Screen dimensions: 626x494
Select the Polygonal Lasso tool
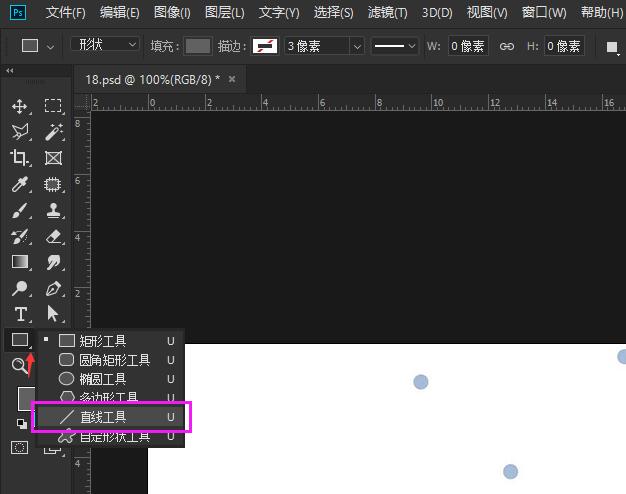click(20, 132)
